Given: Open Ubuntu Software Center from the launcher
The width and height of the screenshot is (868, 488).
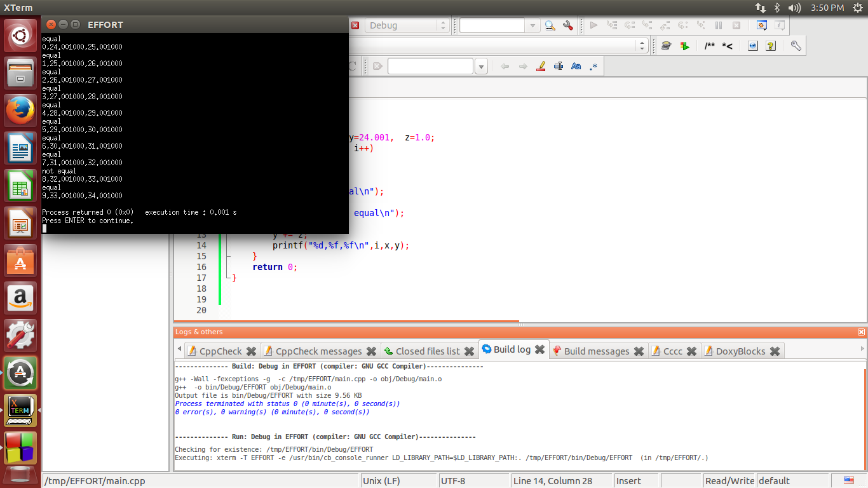Looking at the screenshot, I should [x=21, y=261].
